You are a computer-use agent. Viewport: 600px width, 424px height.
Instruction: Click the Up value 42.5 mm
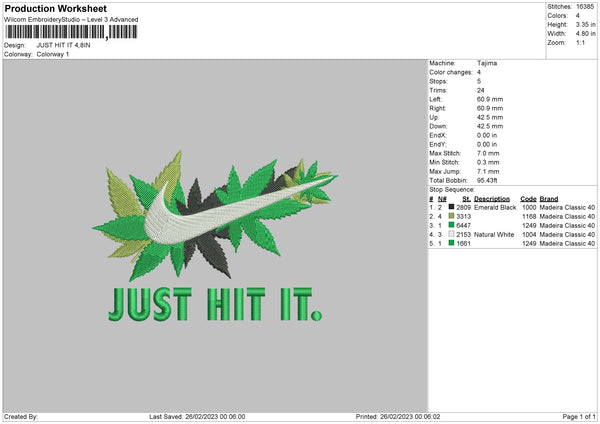(x=490, y=117)
